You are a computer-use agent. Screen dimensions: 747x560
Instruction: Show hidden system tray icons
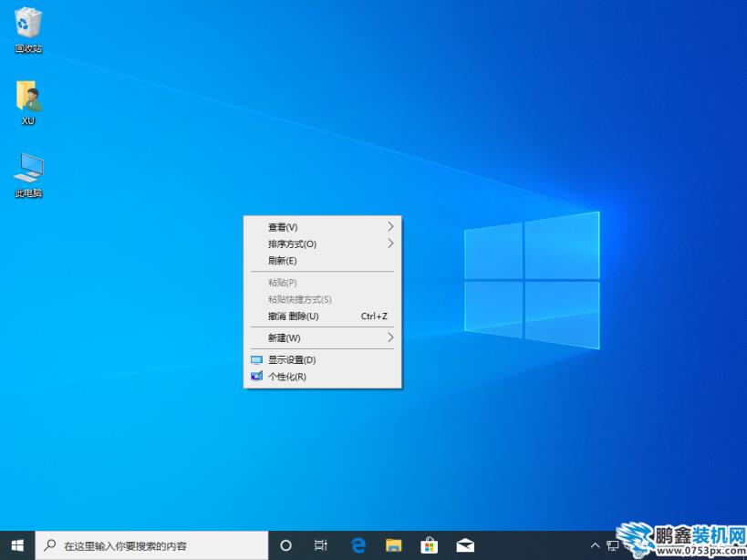[x=595, y=545]
